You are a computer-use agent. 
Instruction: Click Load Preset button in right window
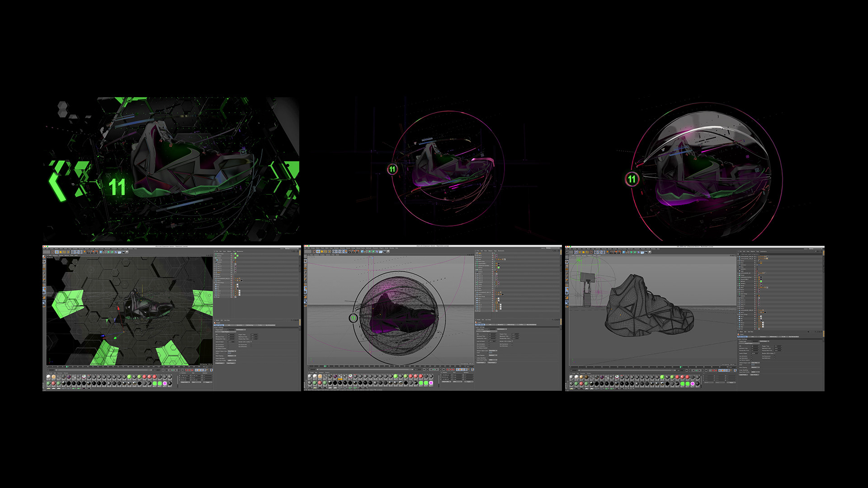[743, 375]
